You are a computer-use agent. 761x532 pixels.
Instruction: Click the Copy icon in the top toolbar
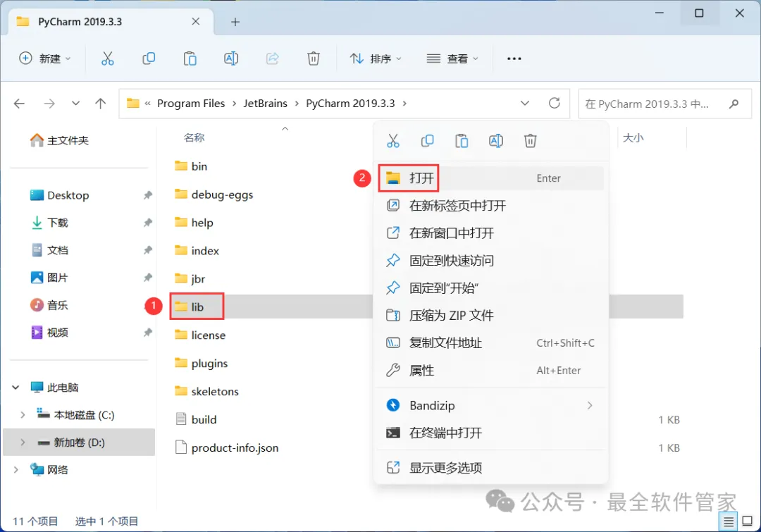149,58
